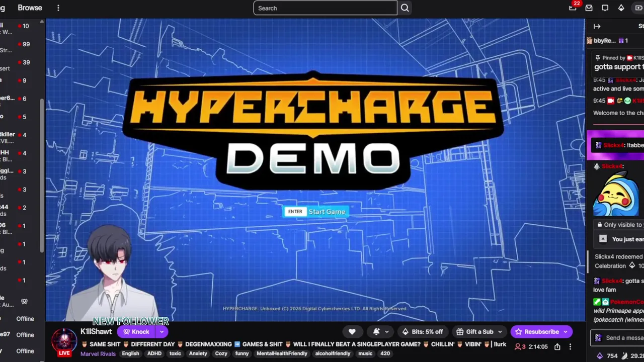
Task: Click the Slickx4 username in highlighted message
Action: click(613, 145)
